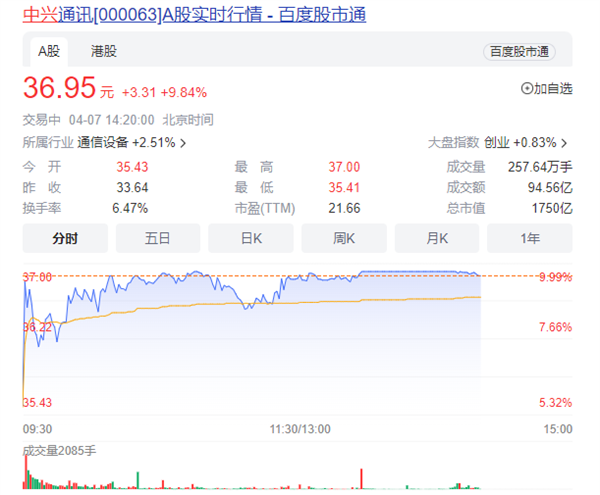This screenshot has width=600, height=495.
Task: Expand the 所属行业 chevron arrow
Action: tap(183, 143)
